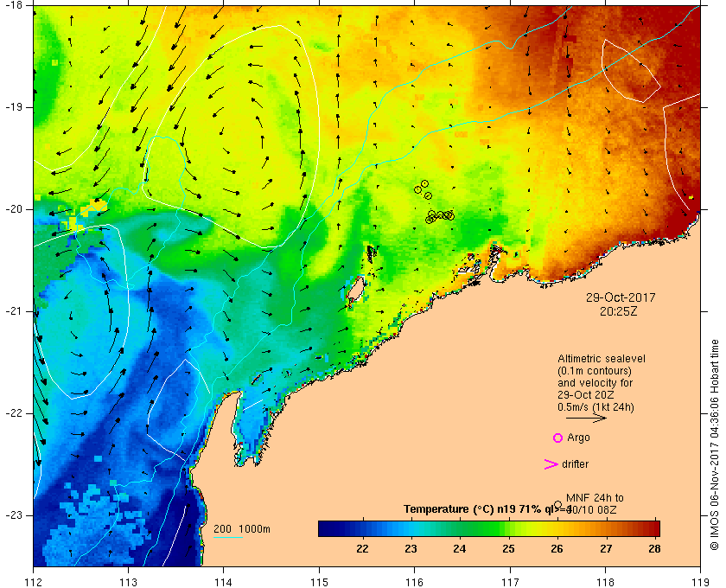The image size is (726, 588).
Task: Click the colorbar tick label 23
Action: click(x=411, y=549)
